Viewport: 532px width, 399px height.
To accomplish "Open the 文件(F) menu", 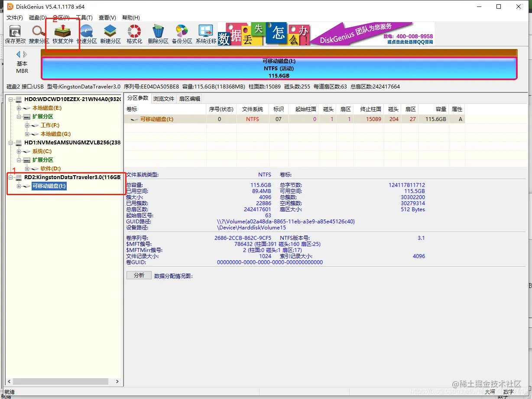I will 15,18.
